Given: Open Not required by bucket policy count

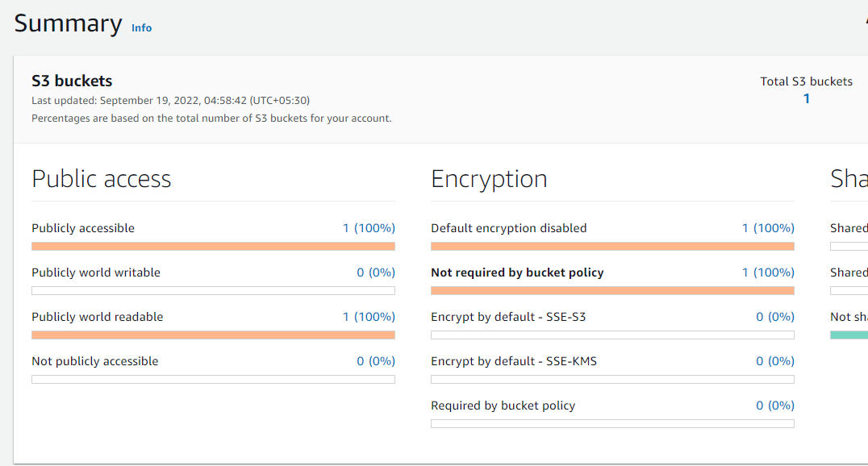Looking at the screenshot, I should point(768,273).
